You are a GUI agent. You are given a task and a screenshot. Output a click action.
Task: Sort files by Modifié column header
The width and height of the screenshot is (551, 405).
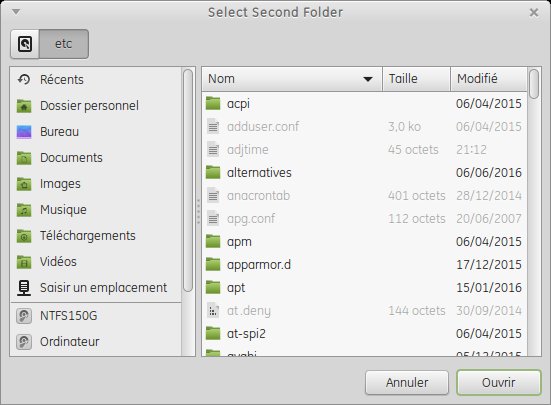[x=489, y=79]
